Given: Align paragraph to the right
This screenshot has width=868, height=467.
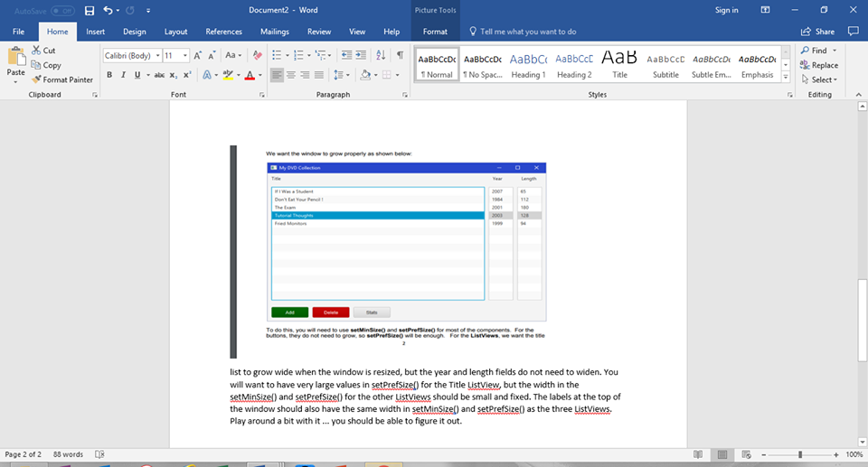Looking at the screenshot, I should pyautogui.click(x=305, y=75).
